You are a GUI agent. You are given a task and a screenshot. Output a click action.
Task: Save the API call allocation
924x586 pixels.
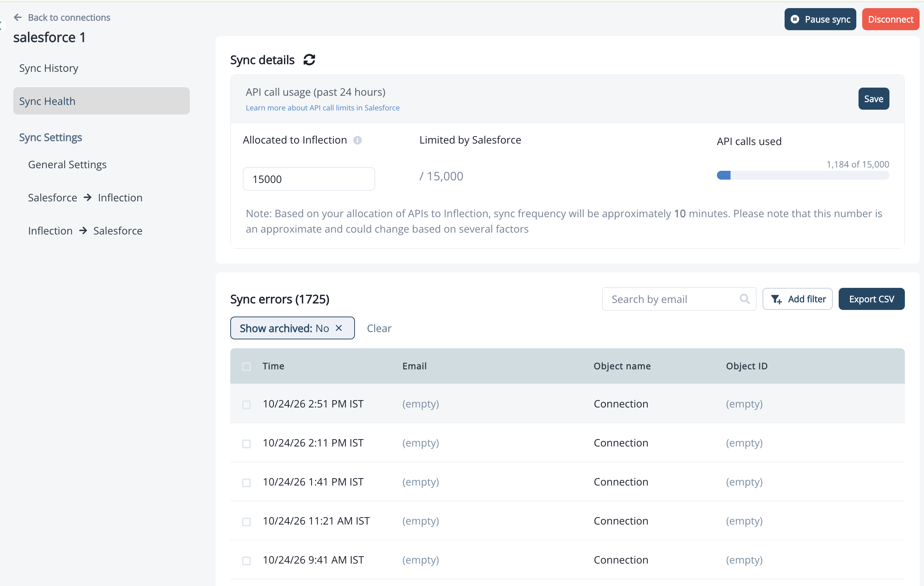[873, 99]
